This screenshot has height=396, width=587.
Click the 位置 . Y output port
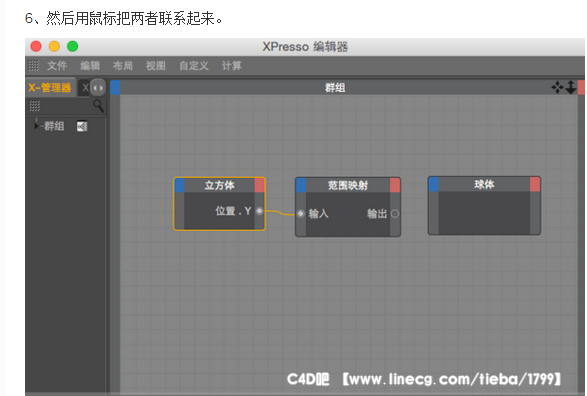pos(259,211)
